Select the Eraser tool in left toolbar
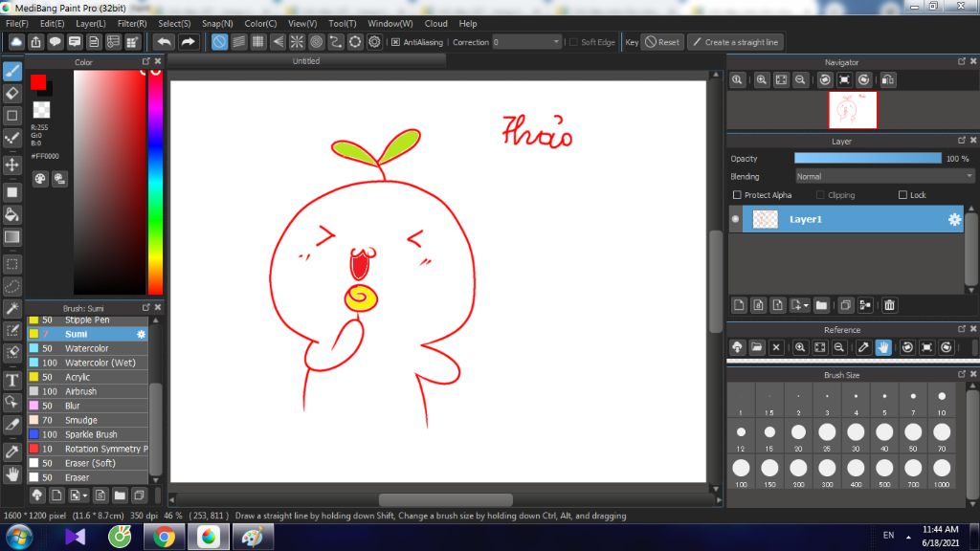This screenshot has height=551, width=980. [x=12, y=94]
